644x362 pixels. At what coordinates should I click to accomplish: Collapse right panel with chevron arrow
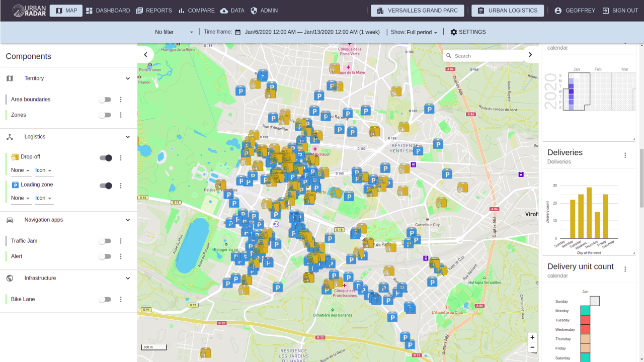point(530,55)
